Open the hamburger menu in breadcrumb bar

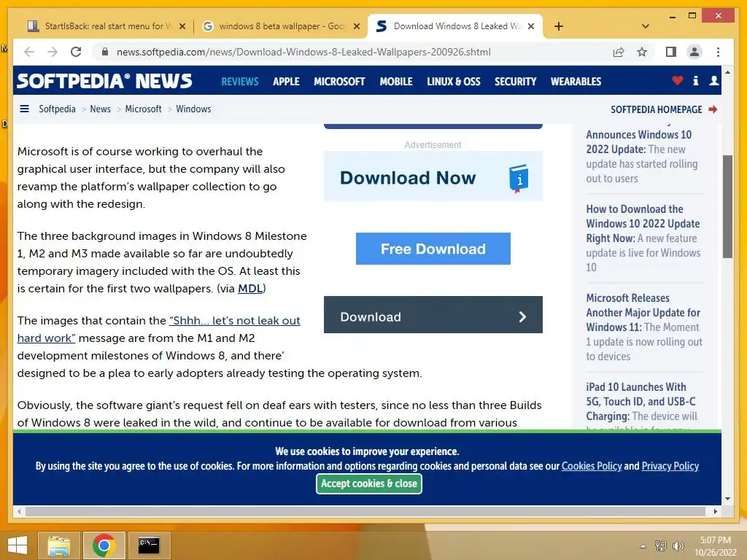point(24,109)
